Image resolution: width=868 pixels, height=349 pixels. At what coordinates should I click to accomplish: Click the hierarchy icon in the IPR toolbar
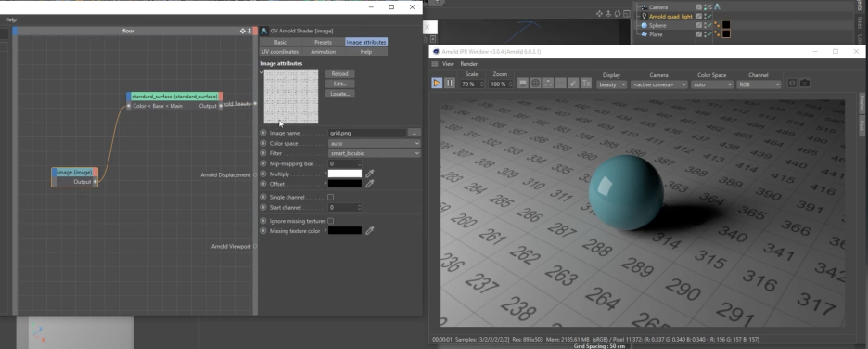coord(548,84)
